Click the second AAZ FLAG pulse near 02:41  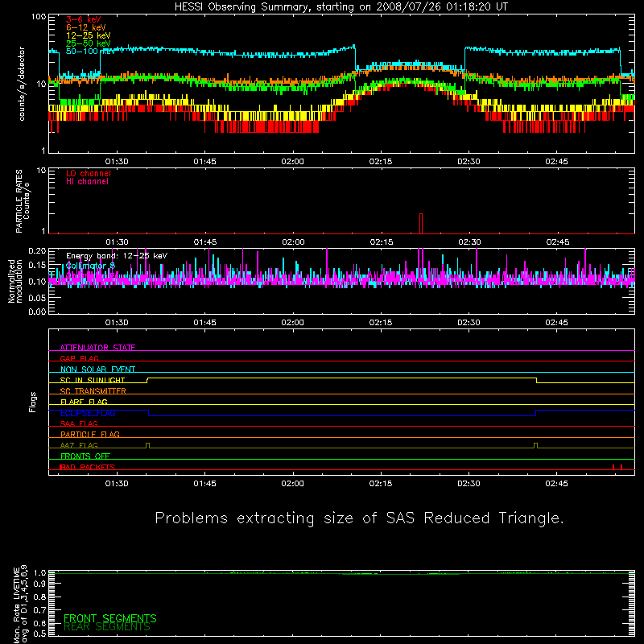click(x=535, y=446)
